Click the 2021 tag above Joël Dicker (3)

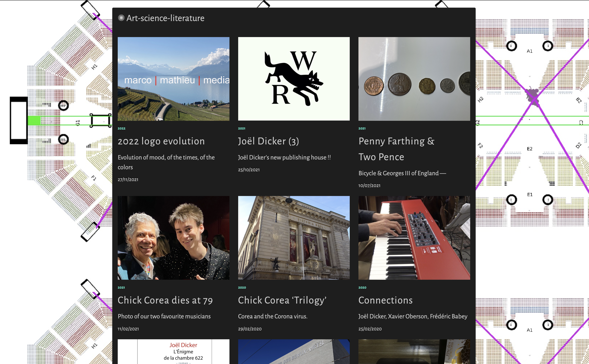click(241, 128)
